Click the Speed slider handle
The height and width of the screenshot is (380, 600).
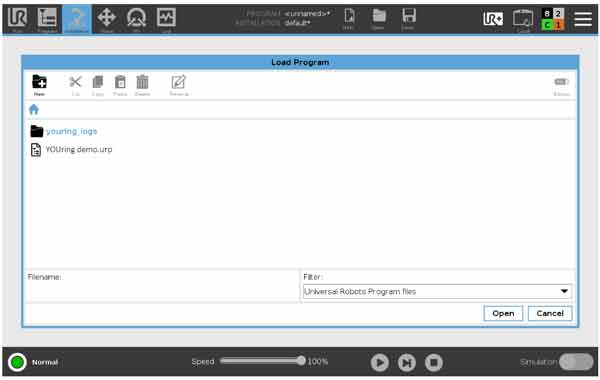[301, 360]
